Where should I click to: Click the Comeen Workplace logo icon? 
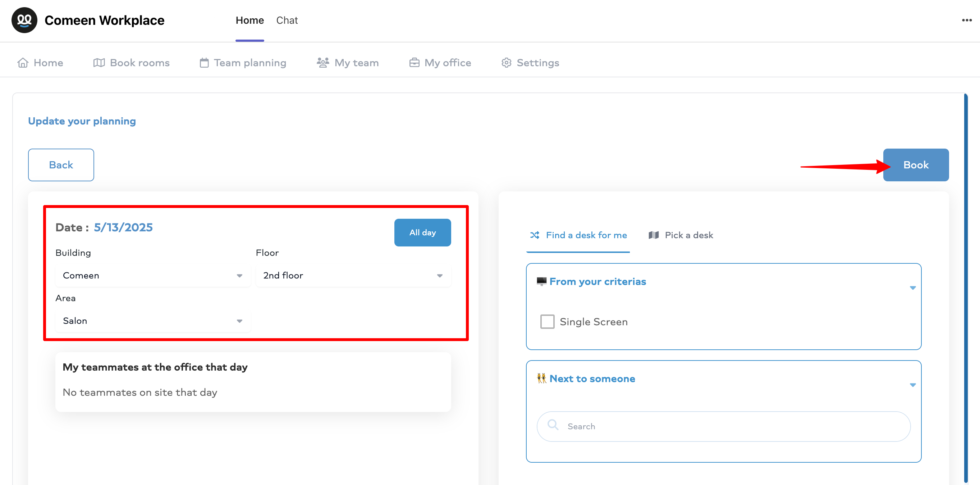click(x=24, y=20)
